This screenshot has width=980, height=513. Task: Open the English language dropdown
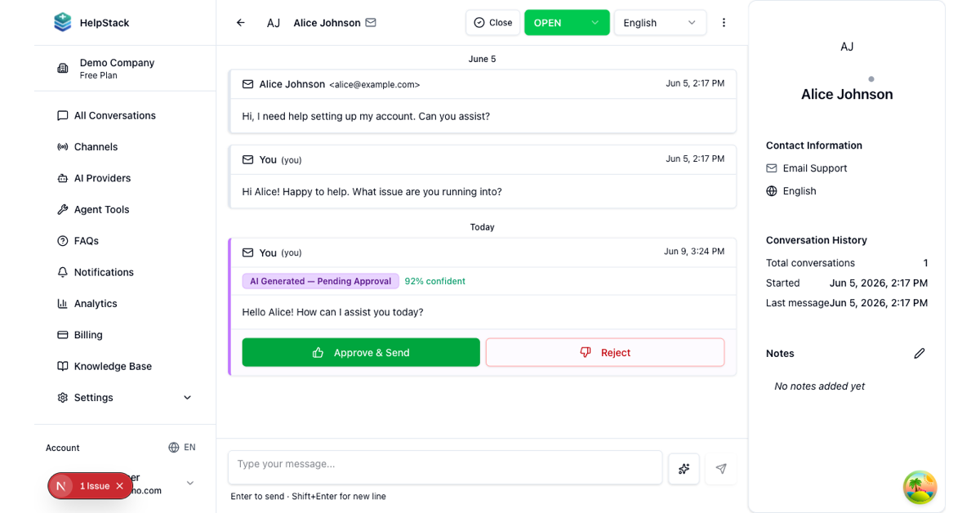[660, 23]
